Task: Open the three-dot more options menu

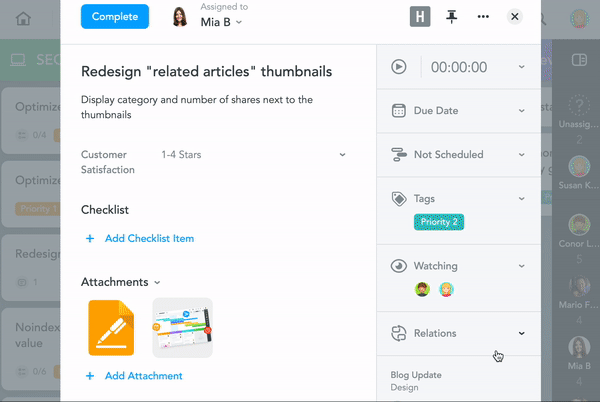Action: (483, 16)
